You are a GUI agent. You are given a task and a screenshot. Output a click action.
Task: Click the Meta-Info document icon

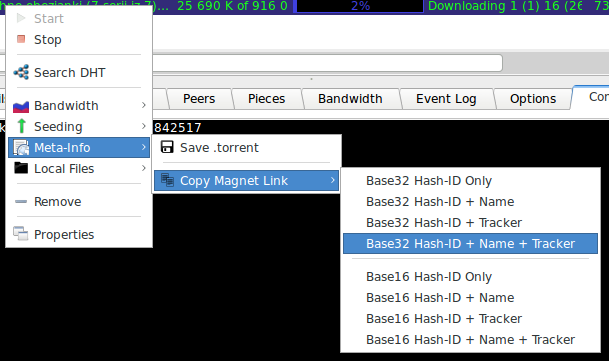[x=21, y=148]
